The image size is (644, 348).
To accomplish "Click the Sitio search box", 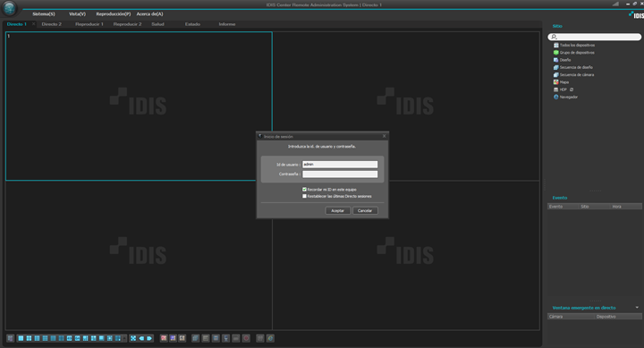I will coord(594,37).
